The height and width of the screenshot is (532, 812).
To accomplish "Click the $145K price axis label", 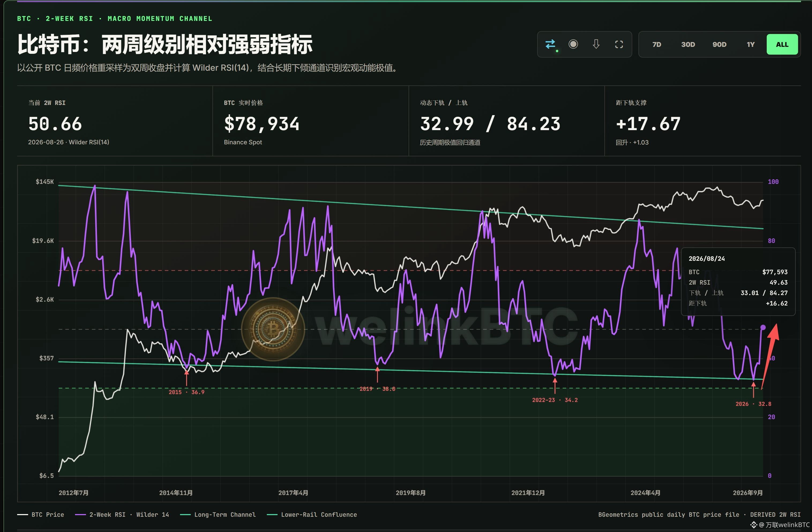I will (x=45, y=182).
